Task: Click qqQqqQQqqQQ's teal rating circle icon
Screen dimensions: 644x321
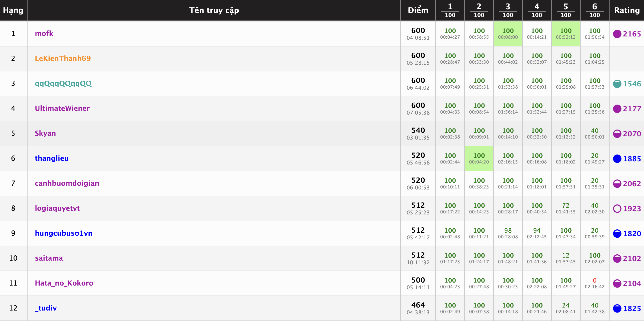Action: pos(617,84)
